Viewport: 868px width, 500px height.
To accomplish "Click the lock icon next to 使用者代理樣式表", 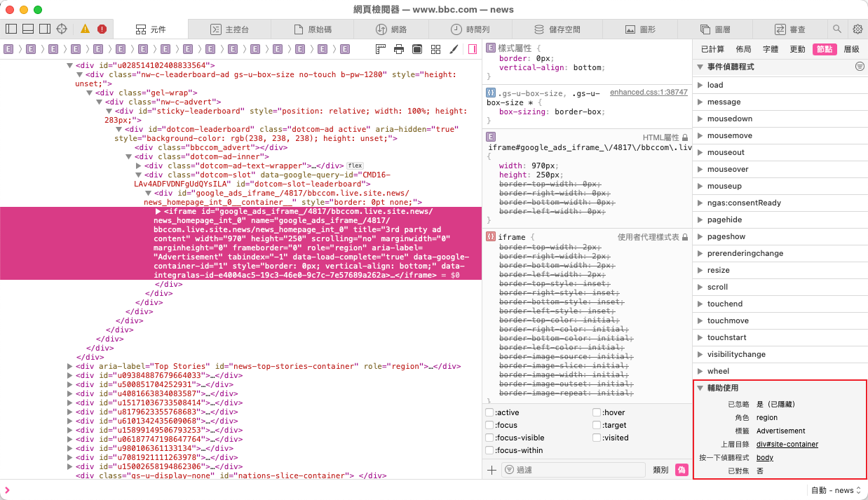I will click(685, 238).
